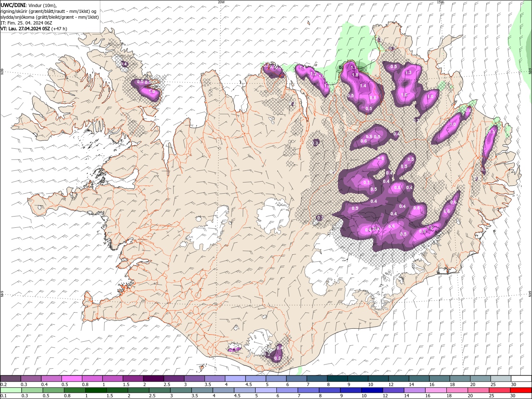Click the "rigning/skúrir" legend description line

(49, 11)
